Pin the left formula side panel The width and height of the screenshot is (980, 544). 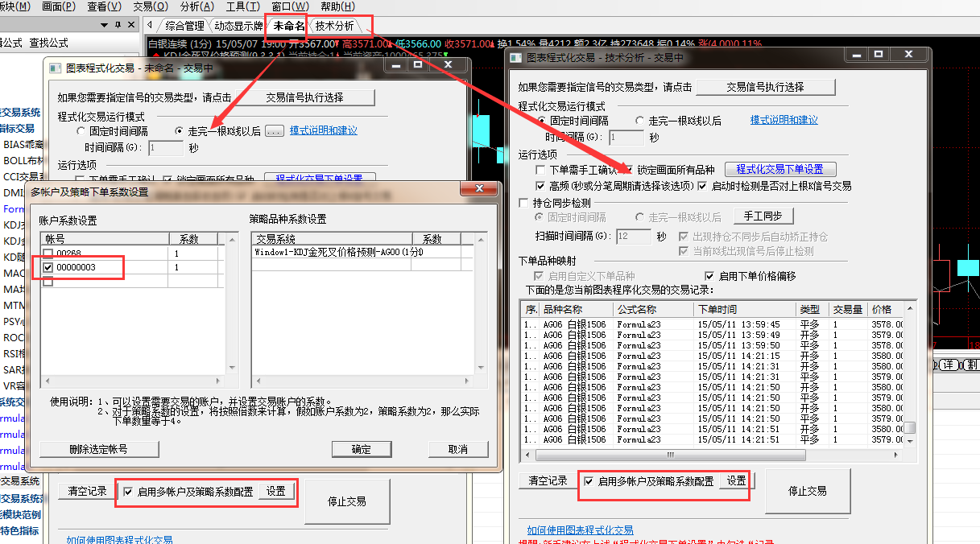[118, 25]
